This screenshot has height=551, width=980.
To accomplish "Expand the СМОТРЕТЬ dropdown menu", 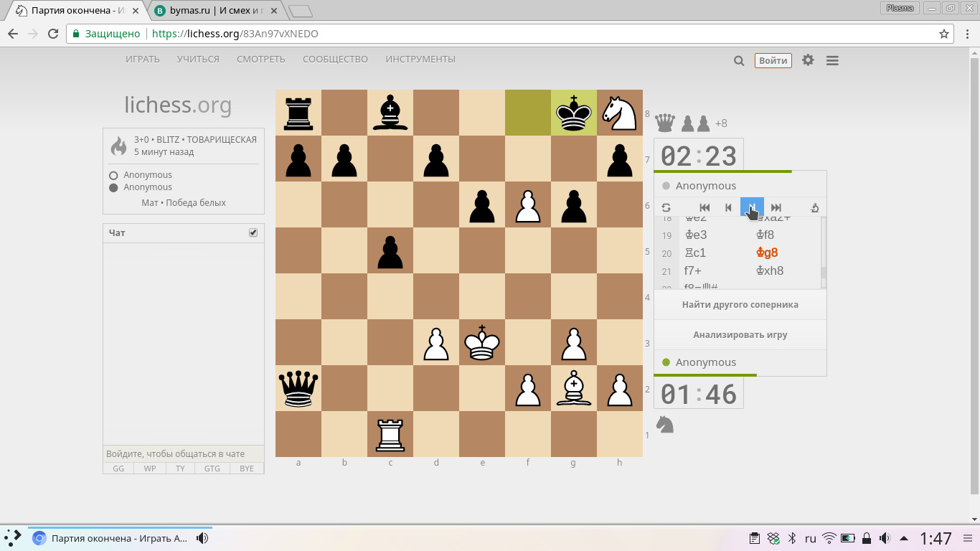I will click(x=261, y=60).
